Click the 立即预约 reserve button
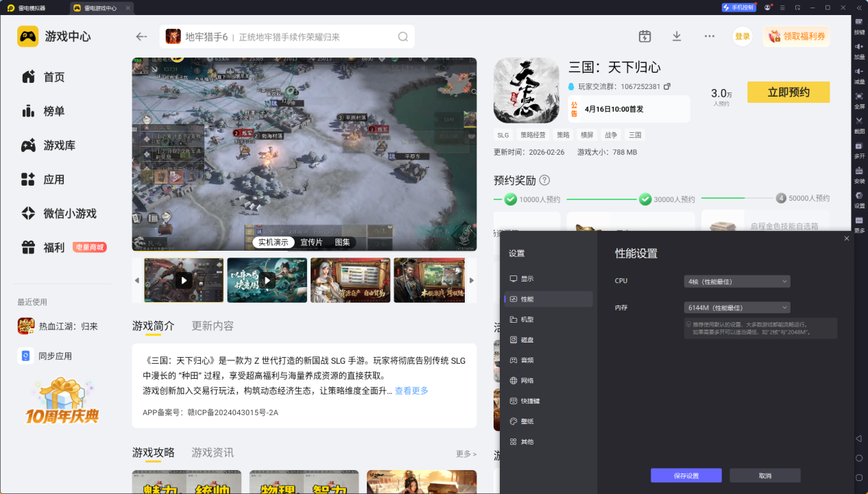 coord(788,92)
